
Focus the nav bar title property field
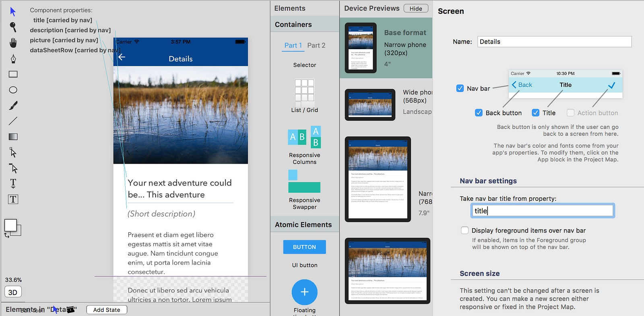543,210
